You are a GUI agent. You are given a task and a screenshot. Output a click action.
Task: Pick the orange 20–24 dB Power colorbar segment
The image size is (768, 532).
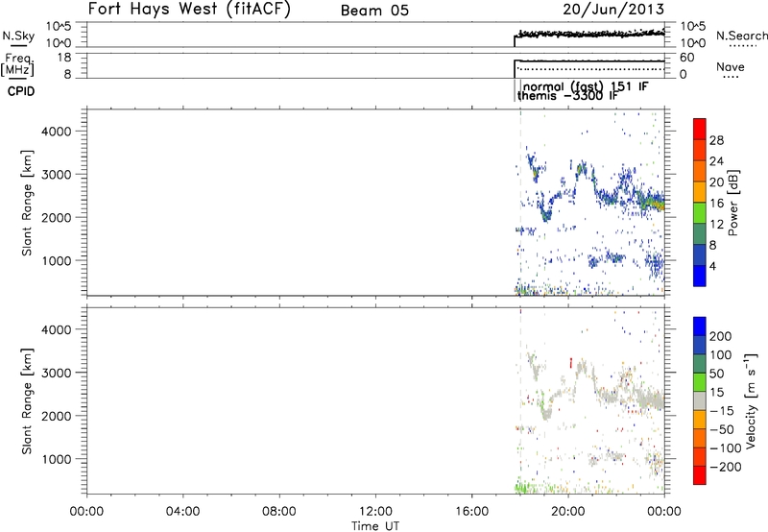coord(700,171)
